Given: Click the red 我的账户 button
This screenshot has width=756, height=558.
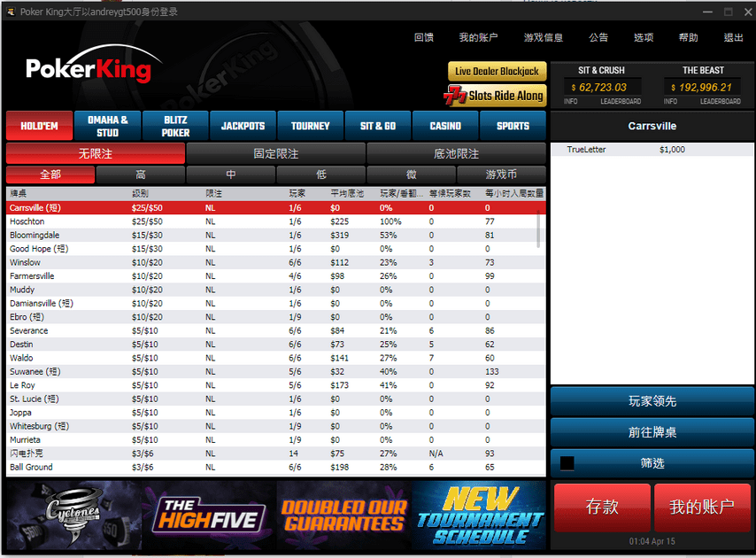Looking at the screenshot, I should (x=702, y=507).
